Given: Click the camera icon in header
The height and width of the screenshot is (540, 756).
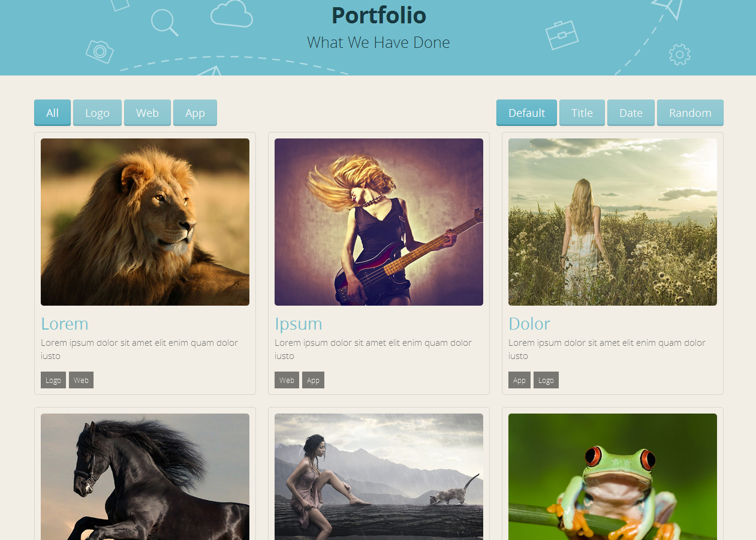Looking at the screenshot, I should [x=100, y=52].
